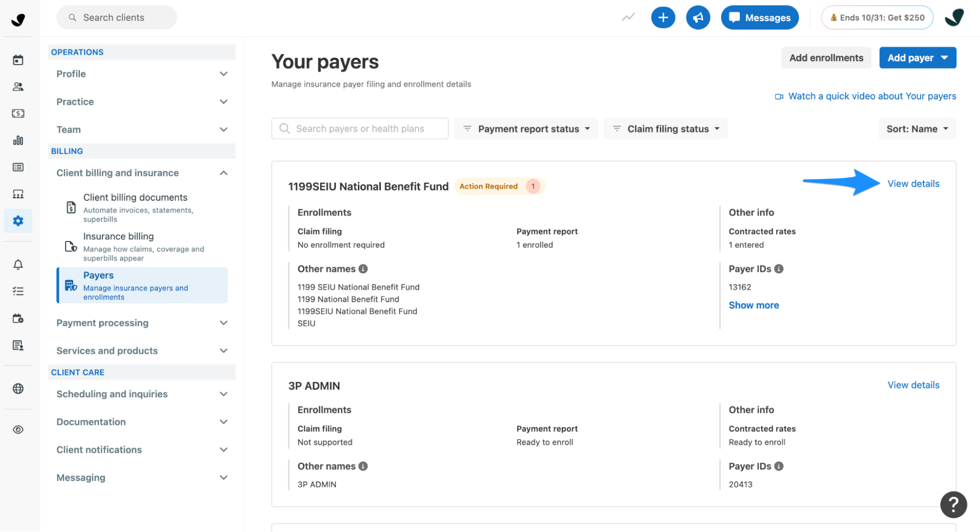Select Insurance billing menu item
Viewport: 980px width, 532px height.
[x=142, y=247]
